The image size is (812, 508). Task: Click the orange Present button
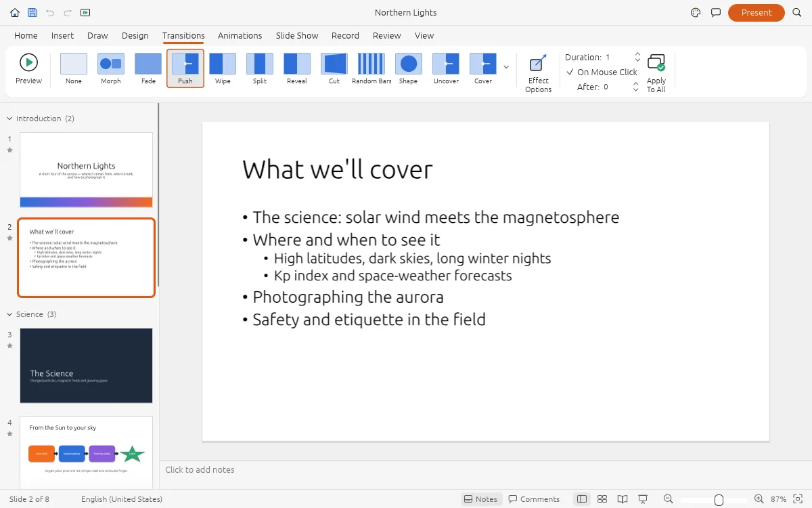pos(757,13)
